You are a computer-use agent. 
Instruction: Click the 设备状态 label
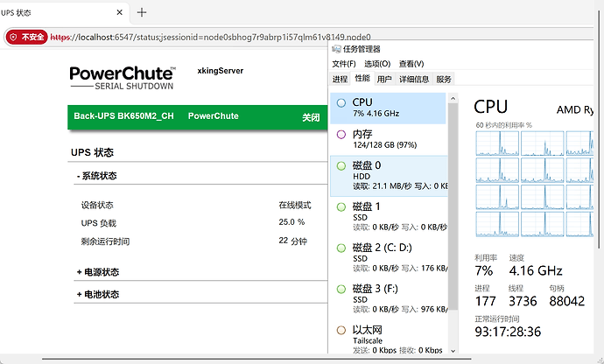(97, 206)
